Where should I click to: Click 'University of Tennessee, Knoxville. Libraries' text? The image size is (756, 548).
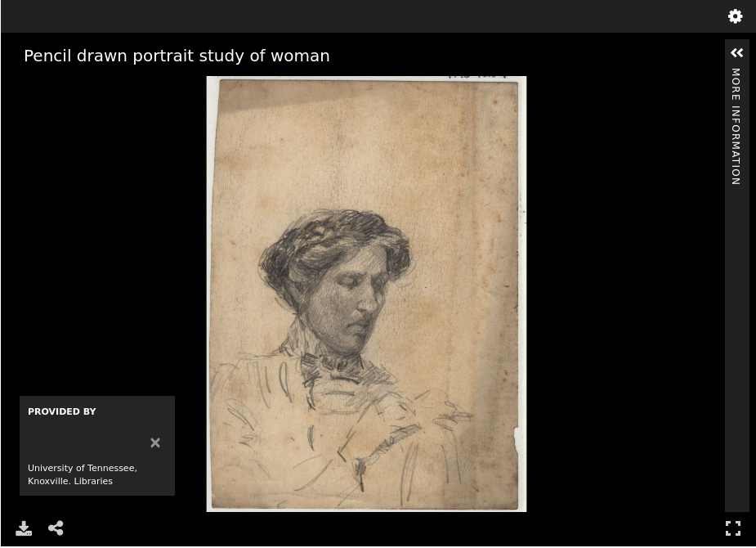point(83,474)
